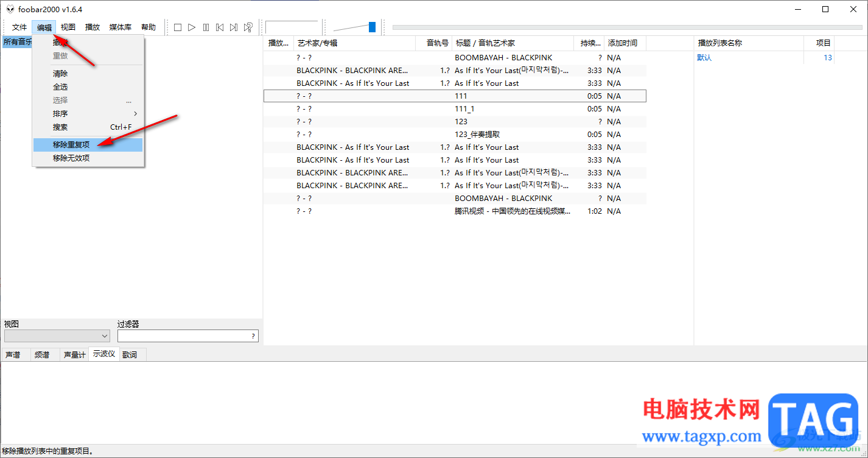
Task: Sort by 音轨号 column header
Action: click(x=434, y=43)
